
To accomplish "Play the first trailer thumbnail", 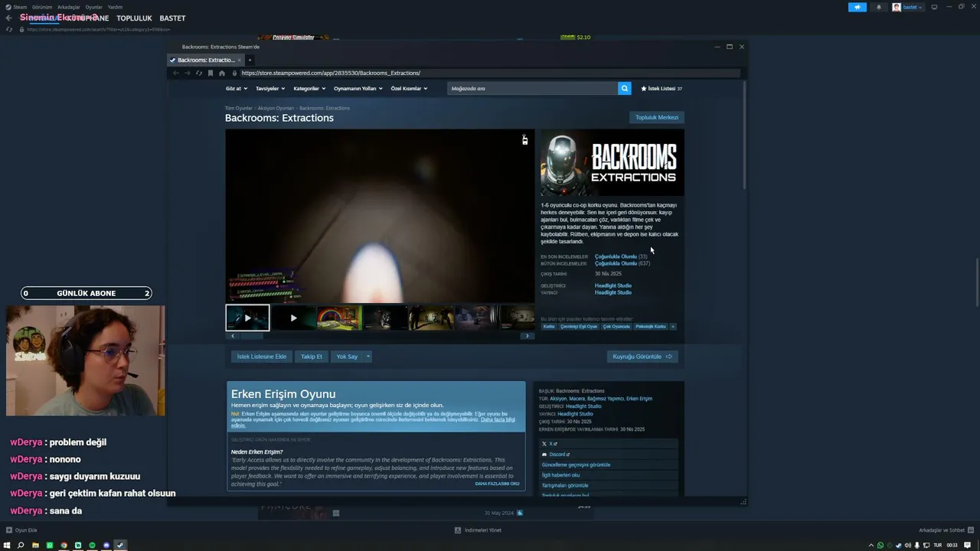I will click(247, 318).
